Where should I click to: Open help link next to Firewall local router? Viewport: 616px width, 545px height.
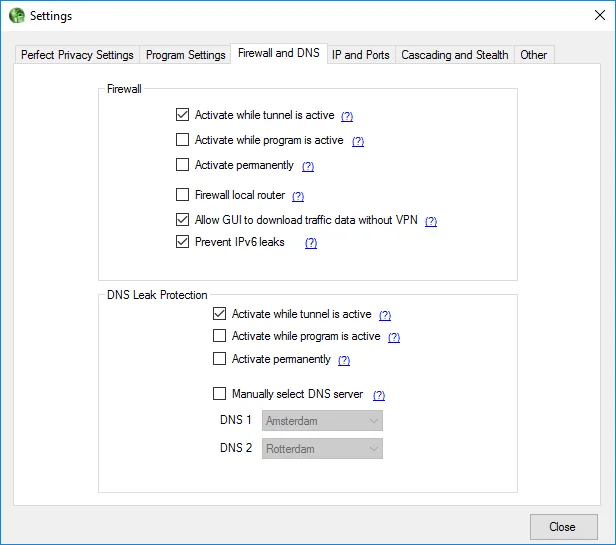298,196
